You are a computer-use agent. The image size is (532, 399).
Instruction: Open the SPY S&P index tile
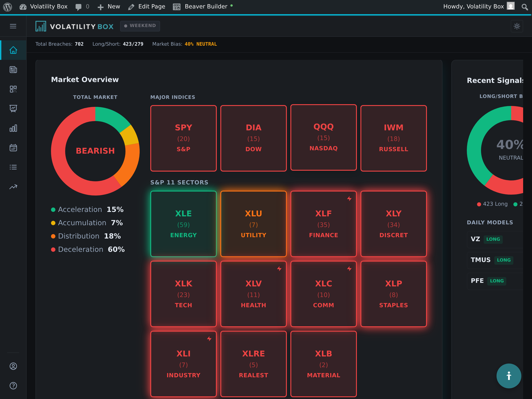coord(183,138)
